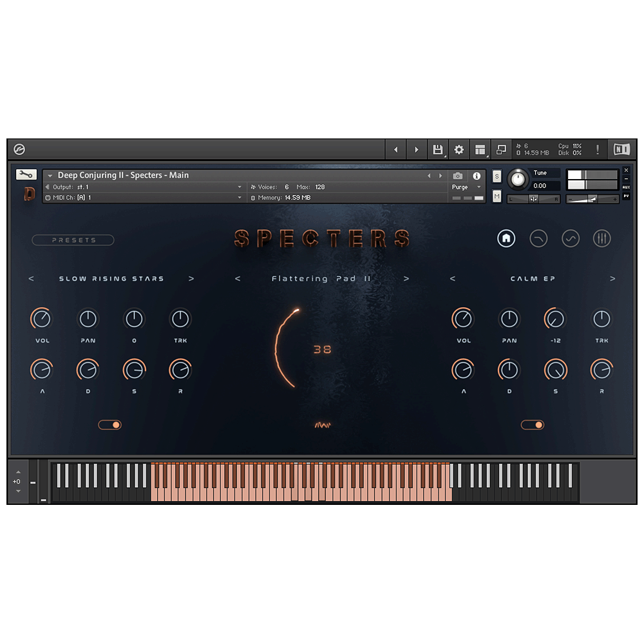Click the wrench edit instrument icon

[x=26, y=175]
